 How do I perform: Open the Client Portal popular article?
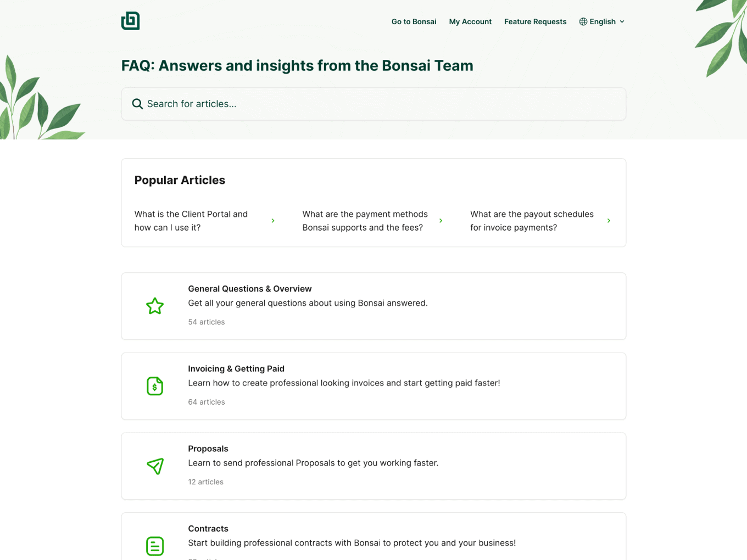point(191,221)
